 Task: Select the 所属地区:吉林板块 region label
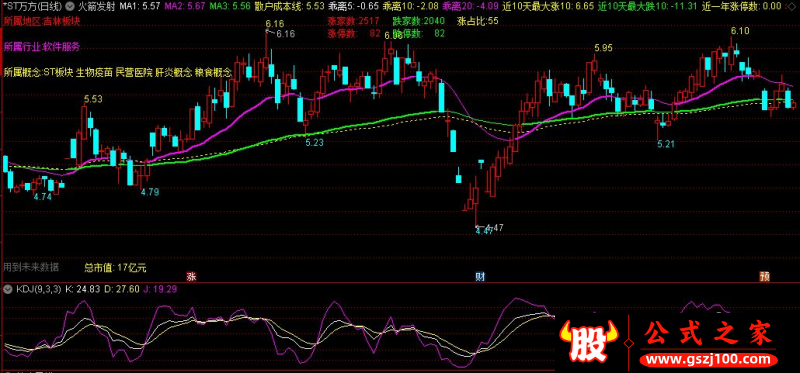tap(38, 21)
